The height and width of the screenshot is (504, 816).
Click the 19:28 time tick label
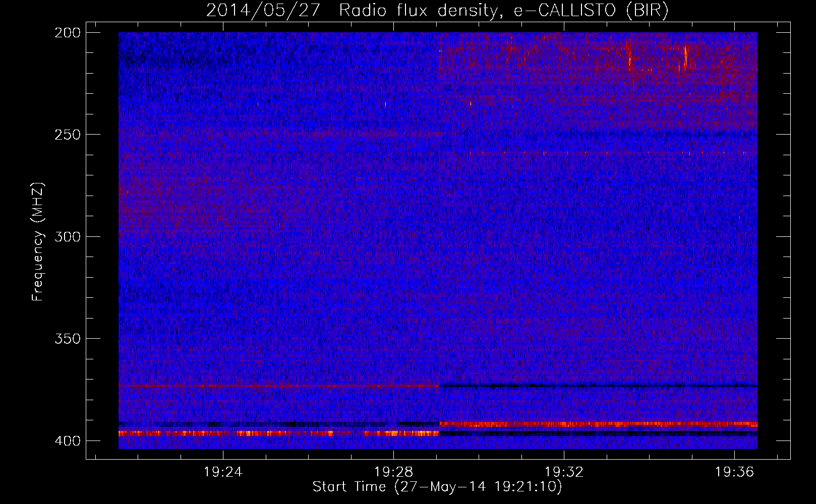[x=393, y=472]
